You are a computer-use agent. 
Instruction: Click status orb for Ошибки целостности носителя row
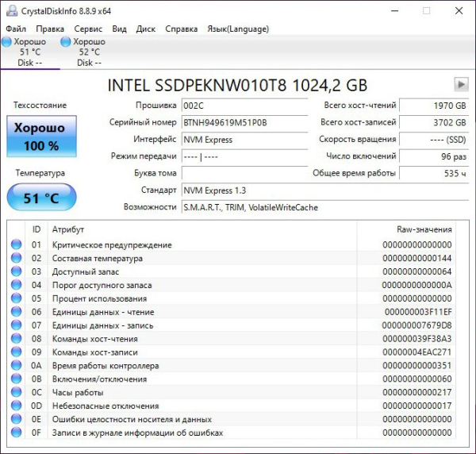[x=17, y=419]
